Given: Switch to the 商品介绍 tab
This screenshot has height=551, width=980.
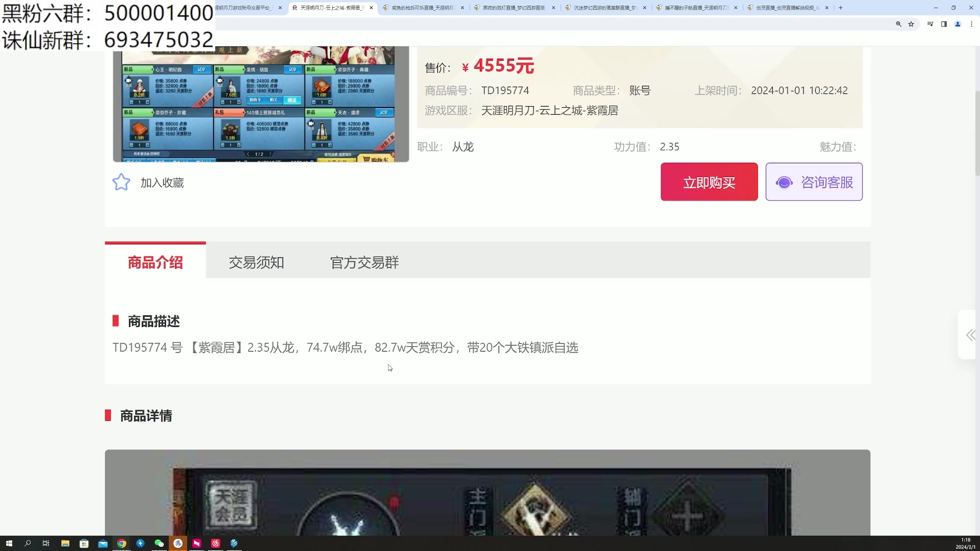Looking at the screenshot, I should [x=155, y=262].
